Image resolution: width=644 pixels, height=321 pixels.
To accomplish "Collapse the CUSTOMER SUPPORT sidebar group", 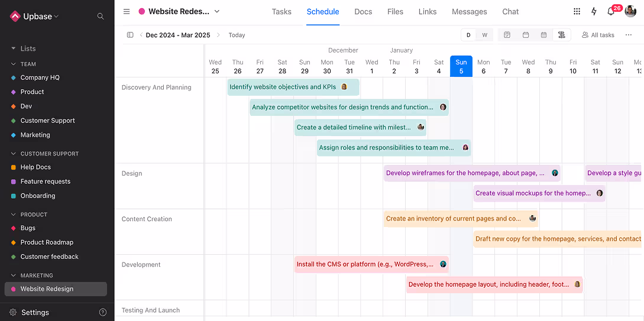I will coord(14,154).
